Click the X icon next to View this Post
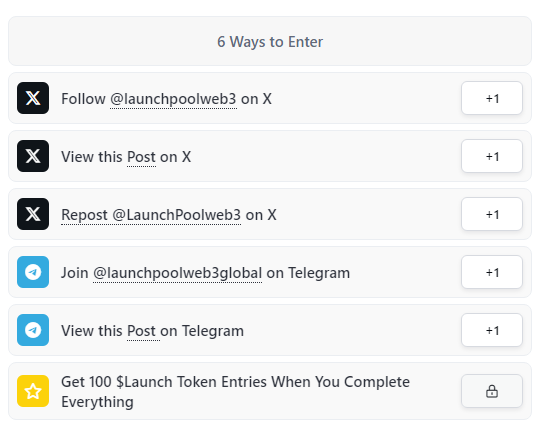Image resolution: width=540 pixels, height=426 pixels. click(x=33, y=156)
